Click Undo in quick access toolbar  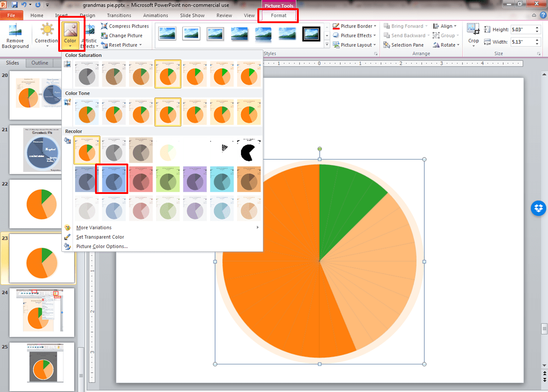point(24,5)
